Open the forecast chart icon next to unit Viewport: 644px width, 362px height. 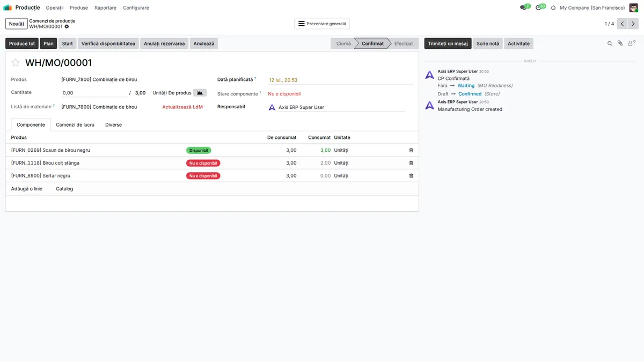[200, 93]
